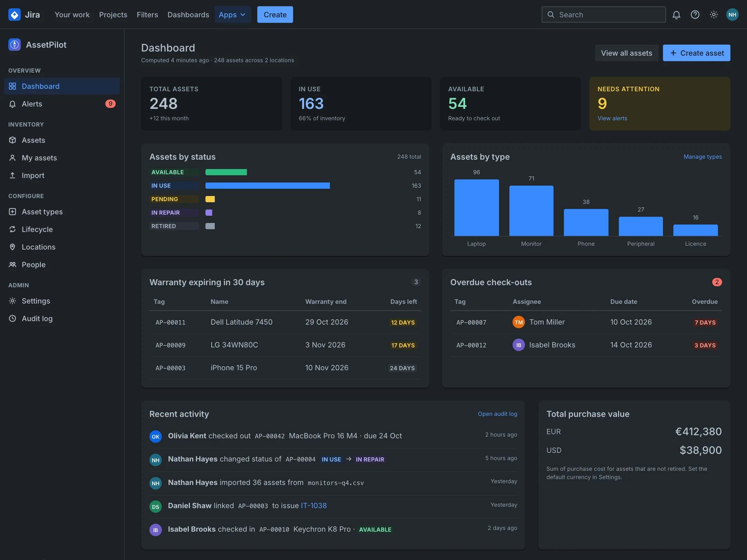Click the iPhone 15 Pro row name
Screen dimensions: 747x560
pyautogui.click(x=234, y=368)
